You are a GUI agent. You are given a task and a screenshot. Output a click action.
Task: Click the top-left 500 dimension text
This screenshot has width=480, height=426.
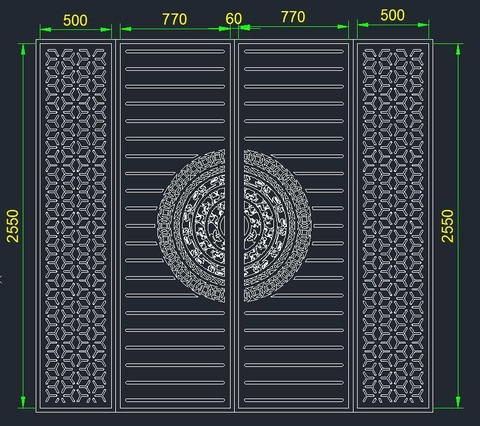point(75,21)
